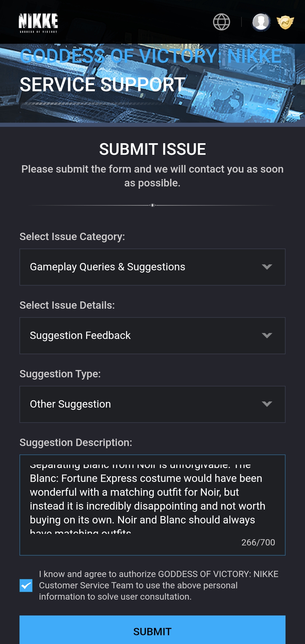This screenshot has height=644, width=305.
Task: Expand the Gameplay Queries & Suggestions dropdown
Action: pos(141,267)
